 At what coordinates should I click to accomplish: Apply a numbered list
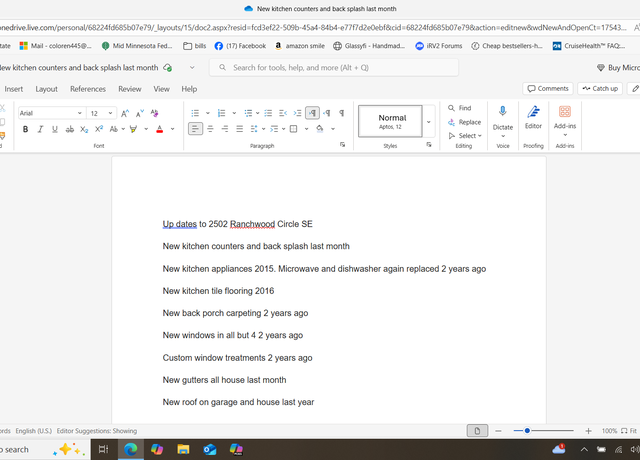221,113
